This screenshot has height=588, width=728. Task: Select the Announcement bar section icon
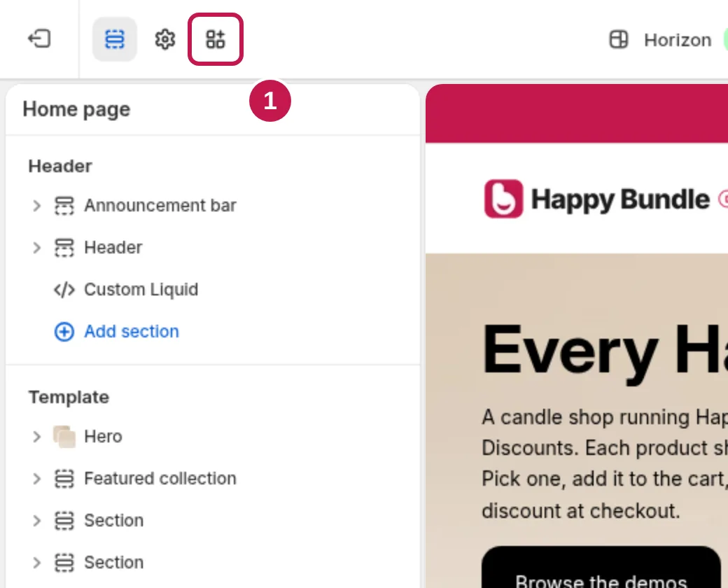pos(64,206)
